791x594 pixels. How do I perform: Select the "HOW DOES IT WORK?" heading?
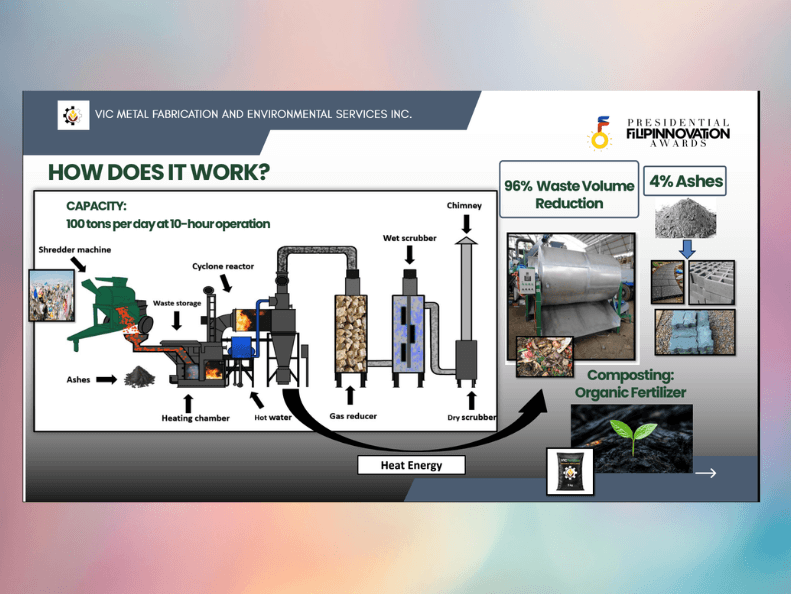click(159, 172)
